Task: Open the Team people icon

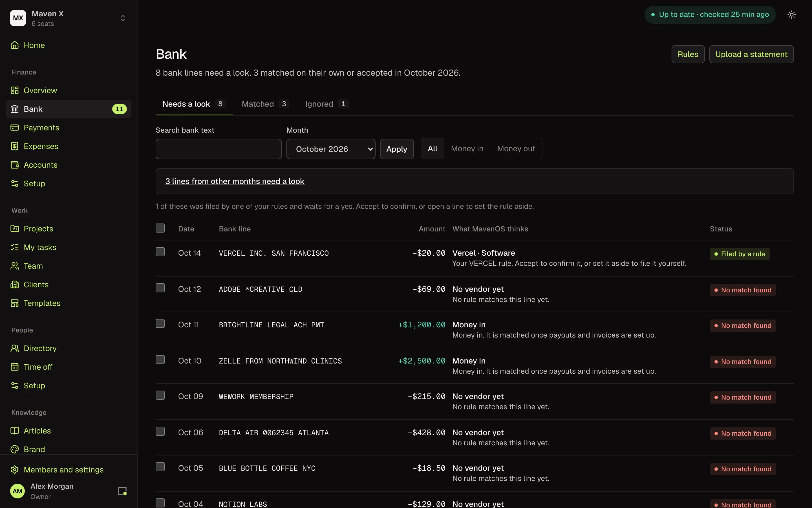Action: point(14,266)
